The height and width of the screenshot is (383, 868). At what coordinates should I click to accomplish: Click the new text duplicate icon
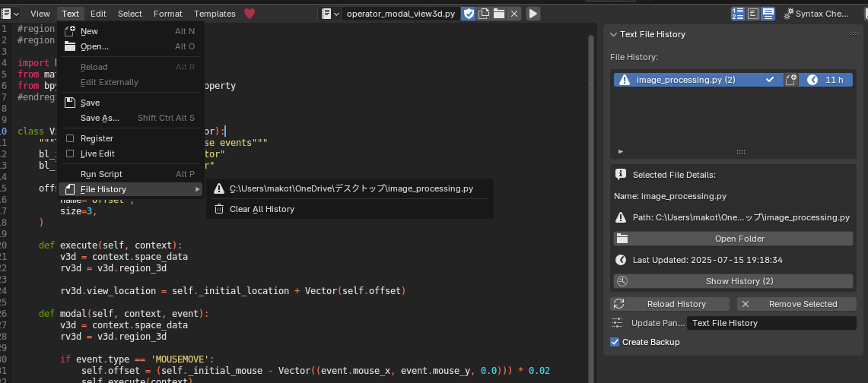(484, 14)
